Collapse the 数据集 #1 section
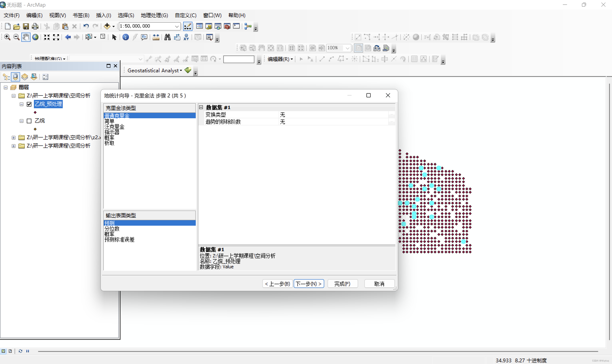 coord(201,107)
